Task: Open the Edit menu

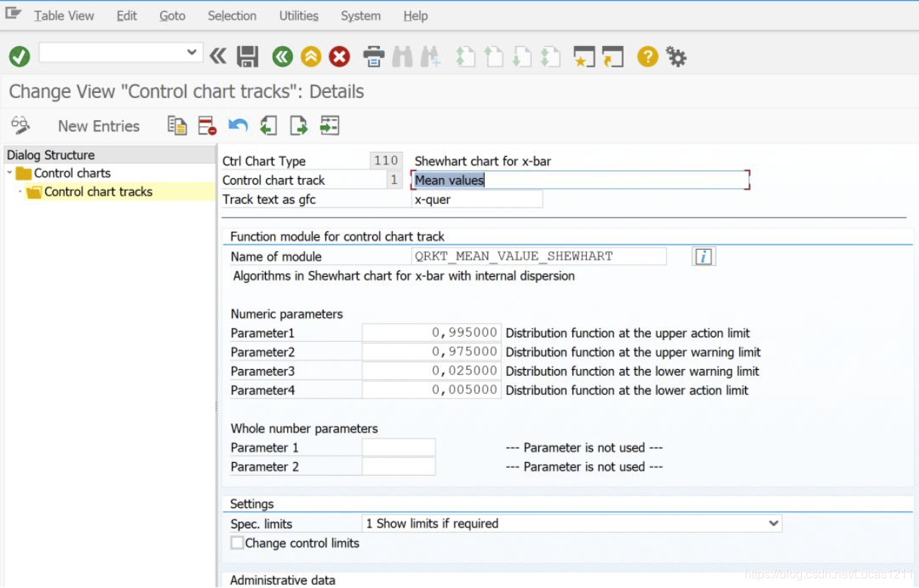Action: pos(127,15)
